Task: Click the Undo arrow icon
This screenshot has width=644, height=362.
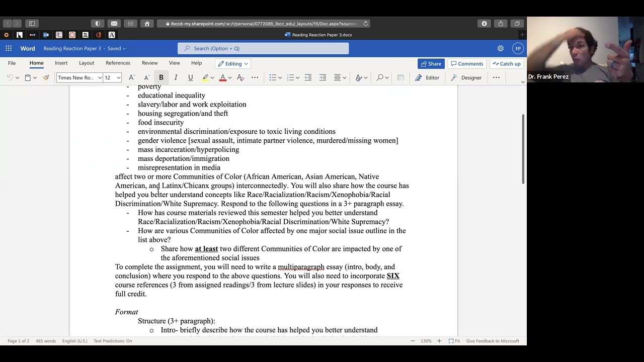Action: coord(10,77)
